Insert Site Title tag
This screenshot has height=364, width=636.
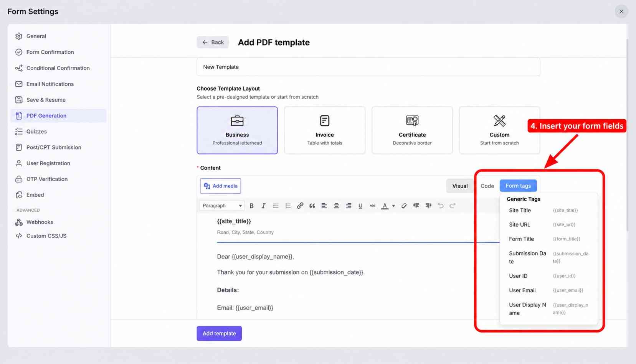tap(548, 210)
